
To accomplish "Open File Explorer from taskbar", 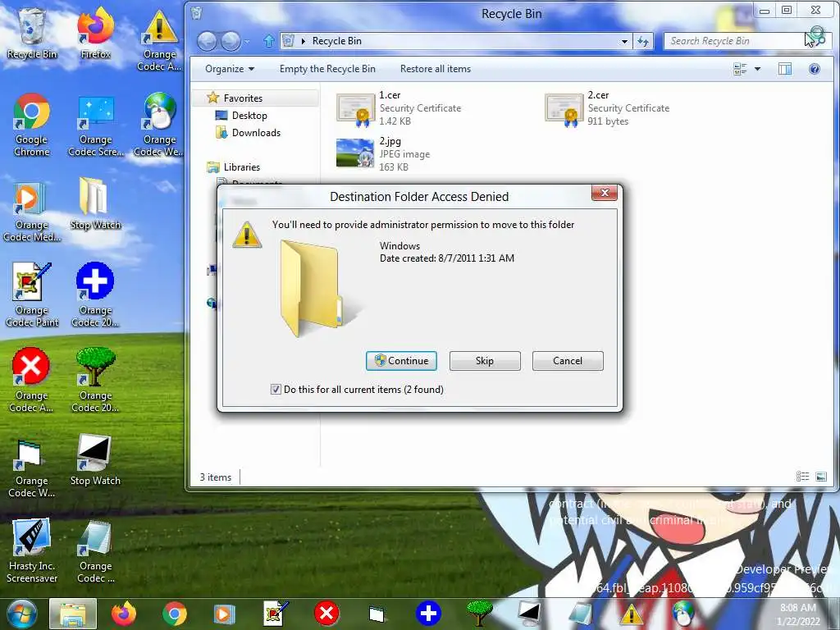I will [x=73, y=614].
